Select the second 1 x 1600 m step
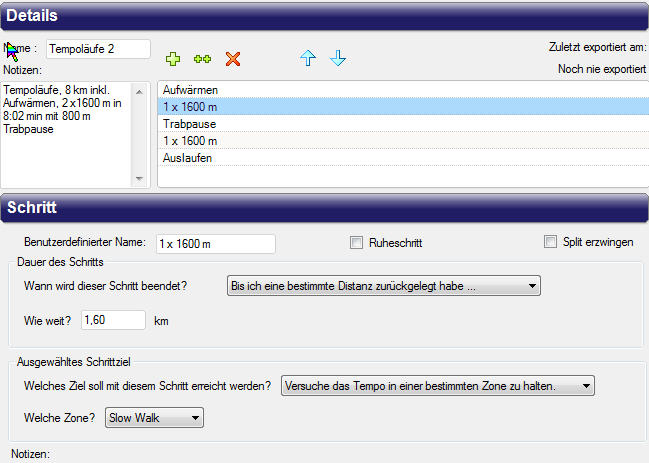Image resolution: width=649 pixels, height=463 pixels. 190,141
